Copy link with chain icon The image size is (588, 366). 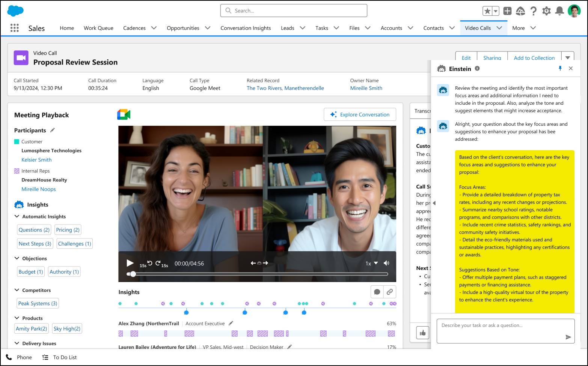click(390, 292)
